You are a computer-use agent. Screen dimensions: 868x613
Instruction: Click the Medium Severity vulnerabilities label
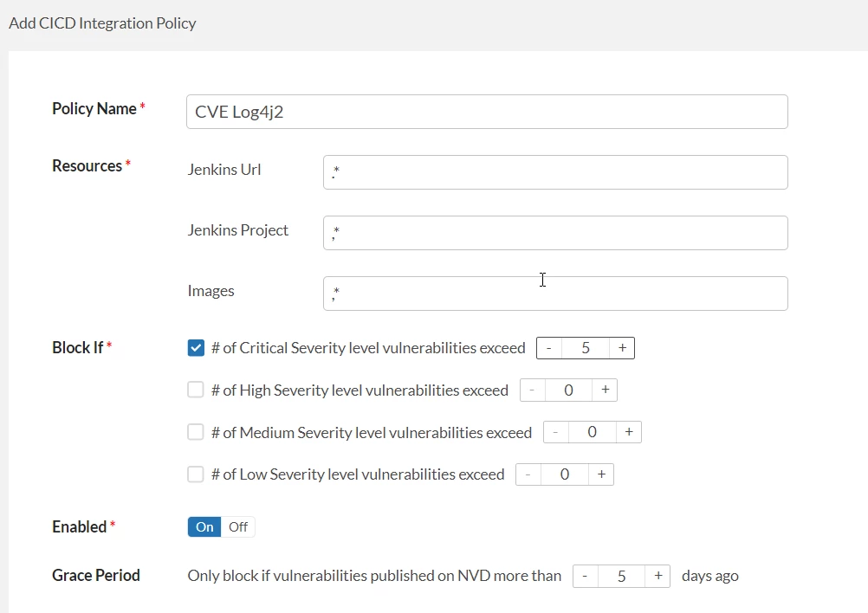tap(372, 432)
